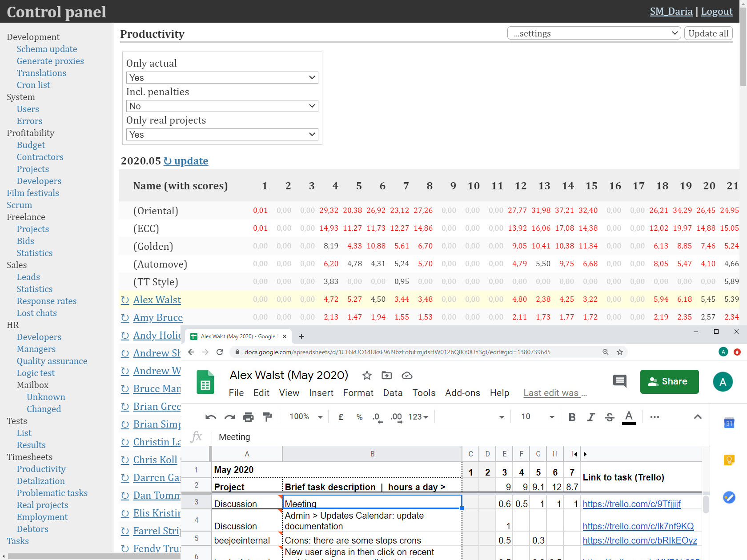Expand the 'Incl. penalties' dropdown

click(x=222, y=106)
